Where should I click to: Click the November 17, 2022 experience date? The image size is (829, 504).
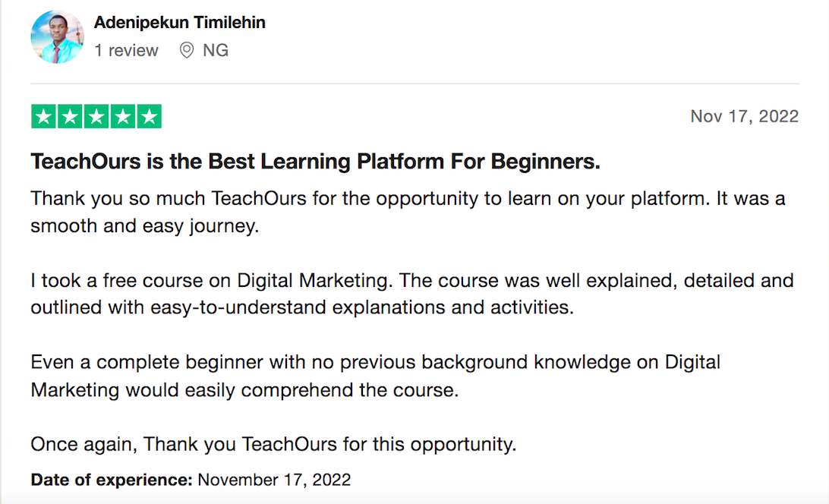[x=274, y=480]
